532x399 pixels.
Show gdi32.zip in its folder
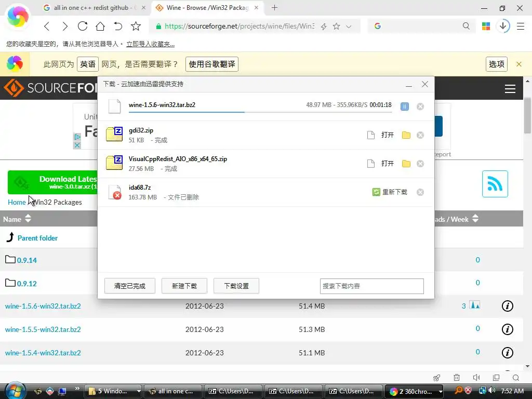pos(406,135)
